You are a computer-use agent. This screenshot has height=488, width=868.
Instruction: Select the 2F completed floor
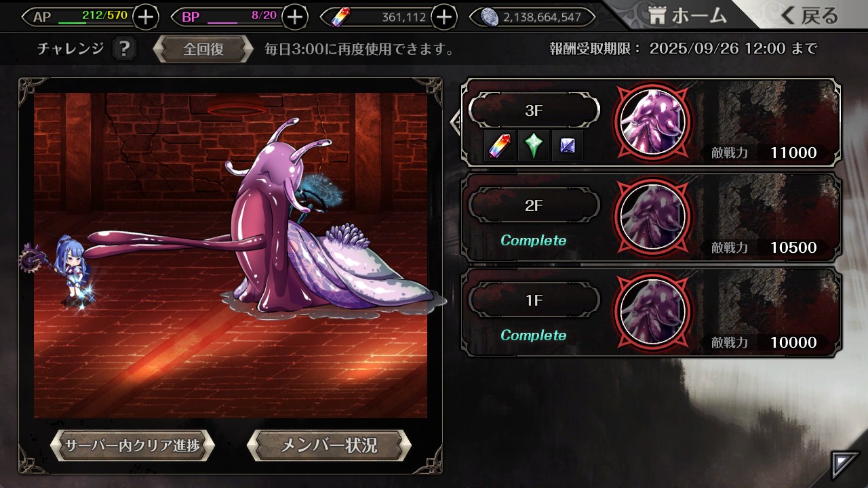(x=651, y=217)
